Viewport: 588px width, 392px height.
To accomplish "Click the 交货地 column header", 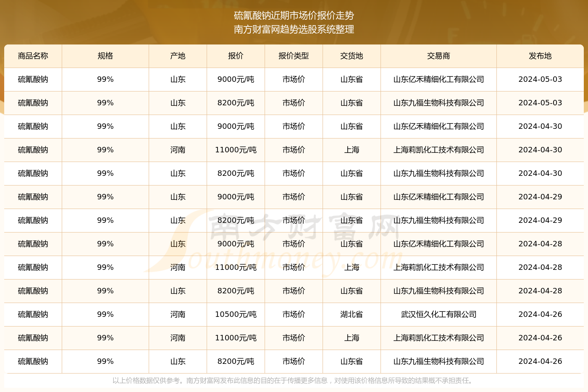I will (x=352, y=56).
